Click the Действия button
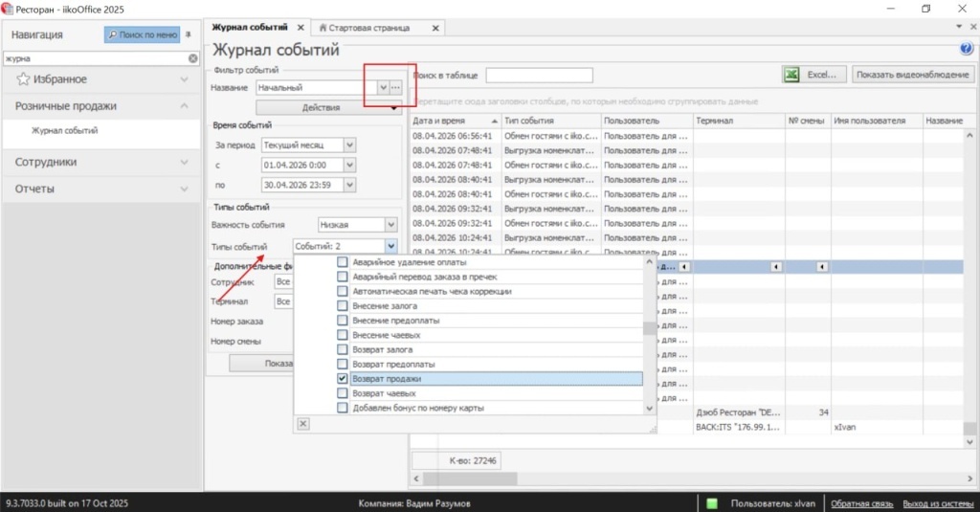Viewport: 980px width, 512px height. click(321, 107)
